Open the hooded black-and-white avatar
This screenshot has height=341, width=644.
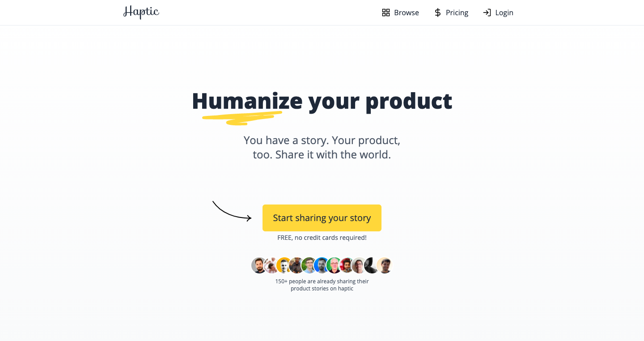[x=371, y=265]
